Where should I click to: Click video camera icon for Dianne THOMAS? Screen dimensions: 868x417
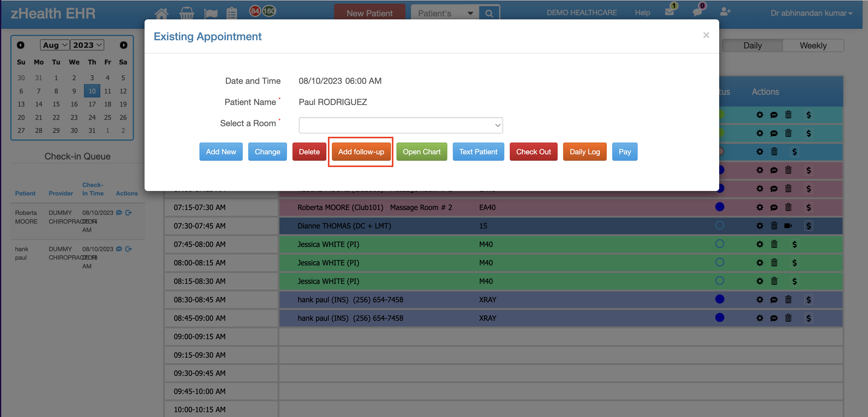tap(788, 226)
